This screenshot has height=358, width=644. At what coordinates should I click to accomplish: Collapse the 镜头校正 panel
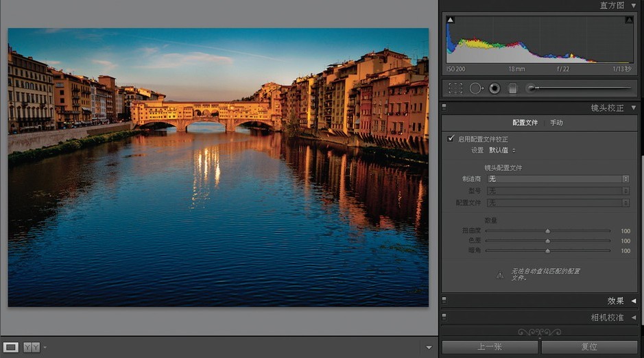(x=634, y=108)
